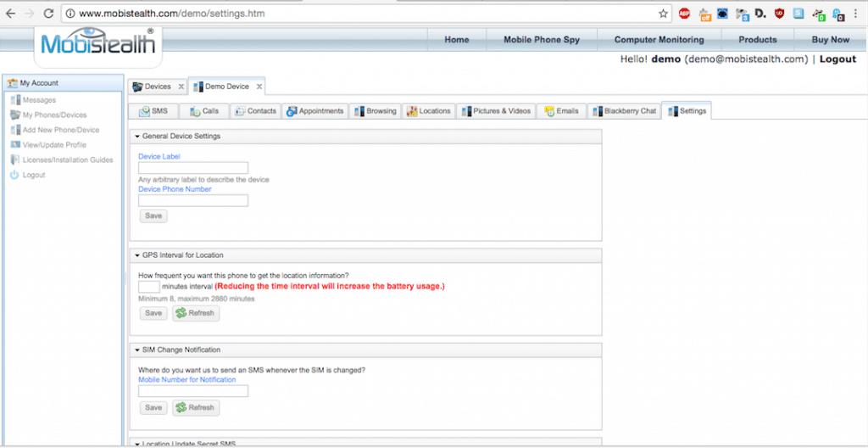Screen dimensions: 868x448
Task: Close the Devices tab
Action: tap(181, 87)
